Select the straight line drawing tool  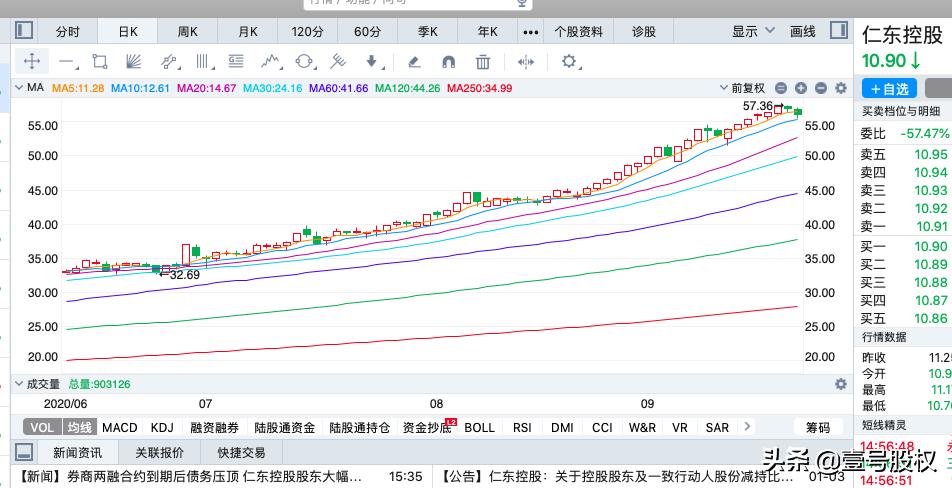point(66,61)
